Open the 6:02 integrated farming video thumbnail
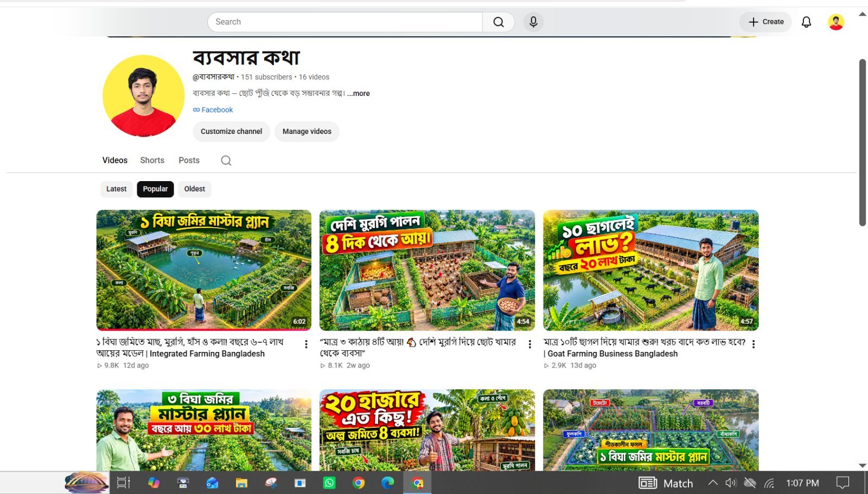The width and height of the screenshot is (868, 494). (x=204, y=270)
